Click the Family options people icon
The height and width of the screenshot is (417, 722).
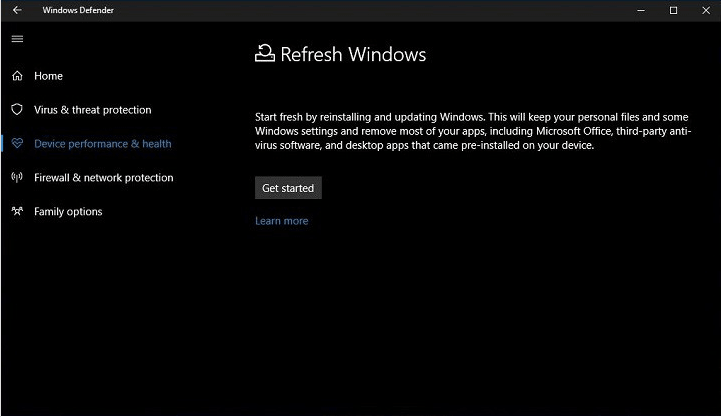click(x=17, y=212)
